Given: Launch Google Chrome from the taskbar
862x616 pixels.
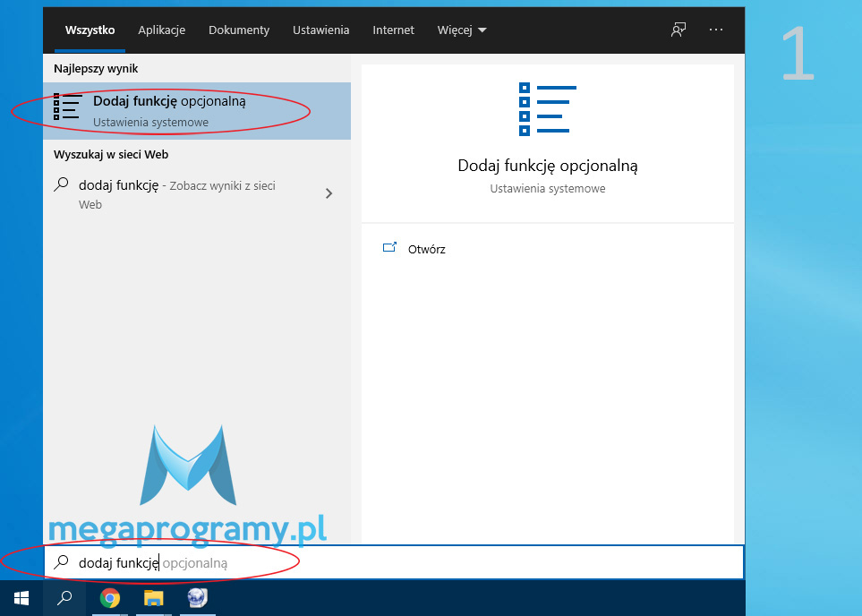Looking at the screenshot, I should (x=110, y=598).
